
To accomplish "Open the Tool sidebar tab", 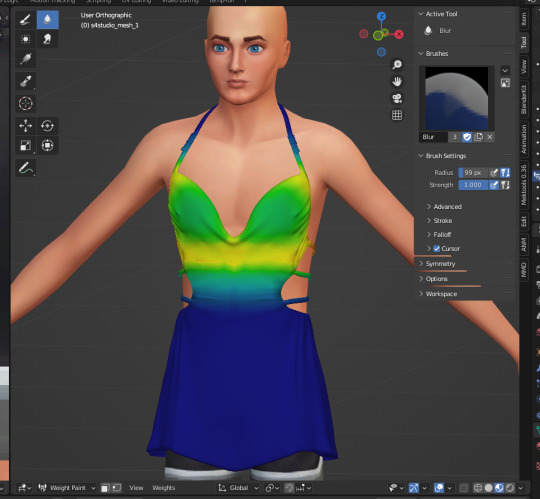I will coord(524,43).
